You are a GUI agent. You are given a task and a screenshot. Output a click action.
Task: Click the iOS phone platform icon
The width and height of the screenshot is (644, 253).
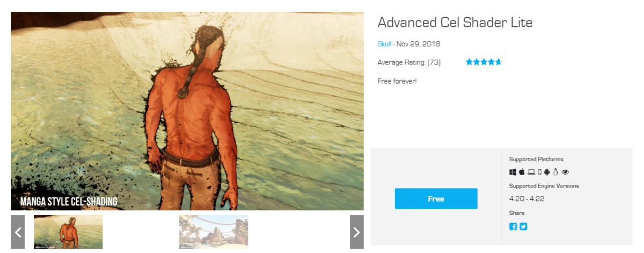pos(540,172)
